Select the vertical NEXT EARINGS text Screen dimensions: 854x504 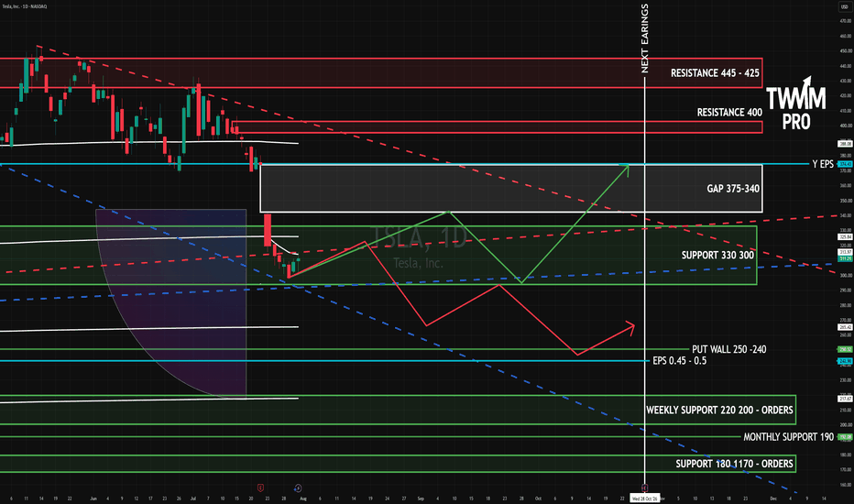(x=645, y=38)
